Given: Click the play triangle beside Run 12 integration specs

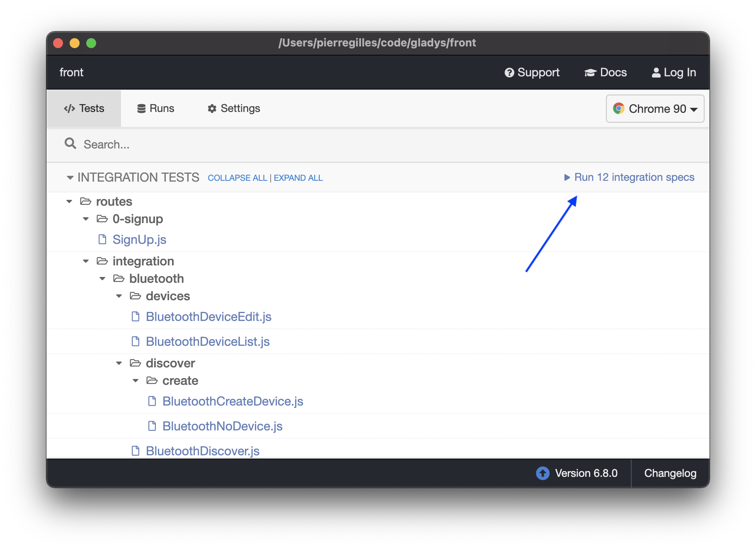Looking at the screenshot, I should click(567, 177).
